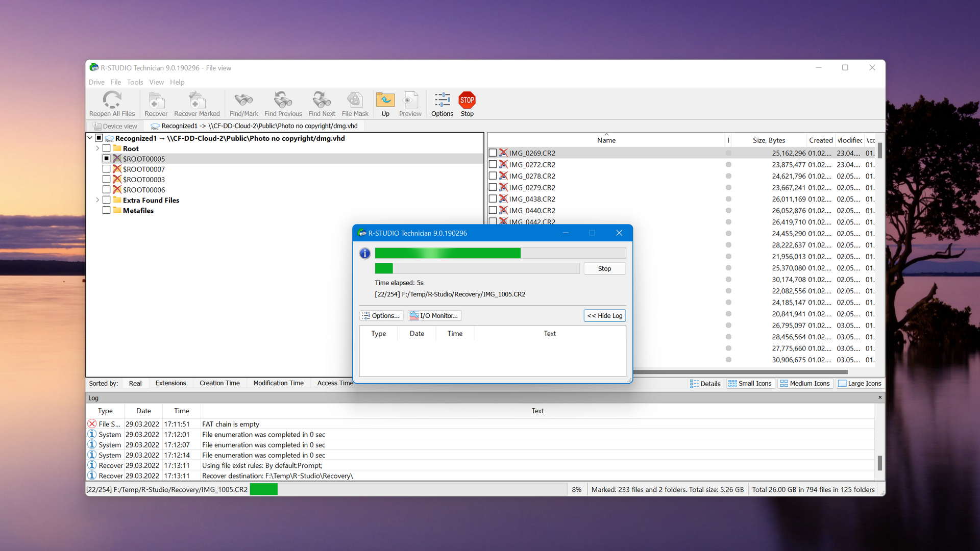
Task: Close the Log panel with the x
Action: pos(880,397)
